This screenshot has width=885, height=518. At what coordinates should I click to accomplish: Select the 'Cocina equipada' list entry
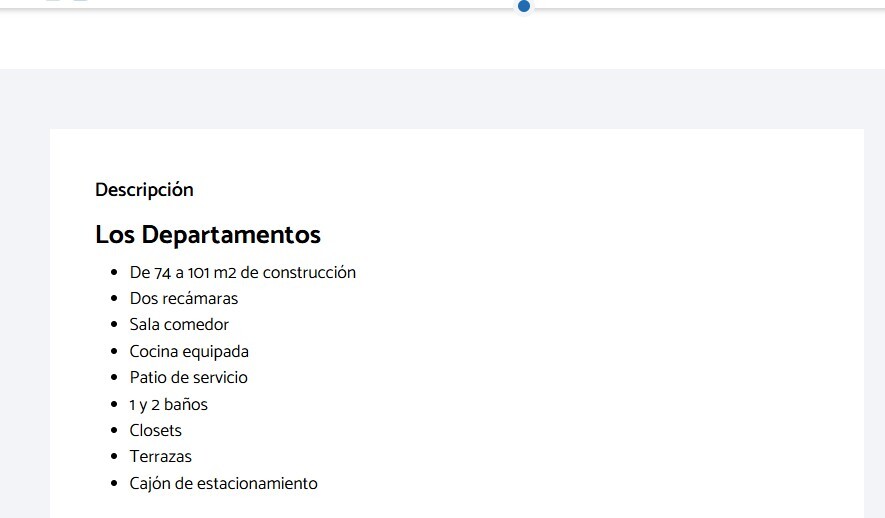point(189,351)
